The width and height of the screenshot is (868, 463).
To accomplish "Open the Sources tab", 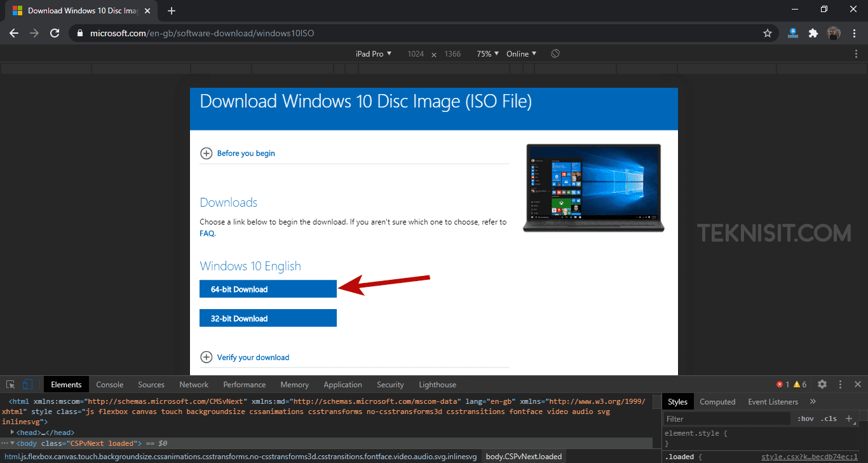I will [x=151, y=384].
